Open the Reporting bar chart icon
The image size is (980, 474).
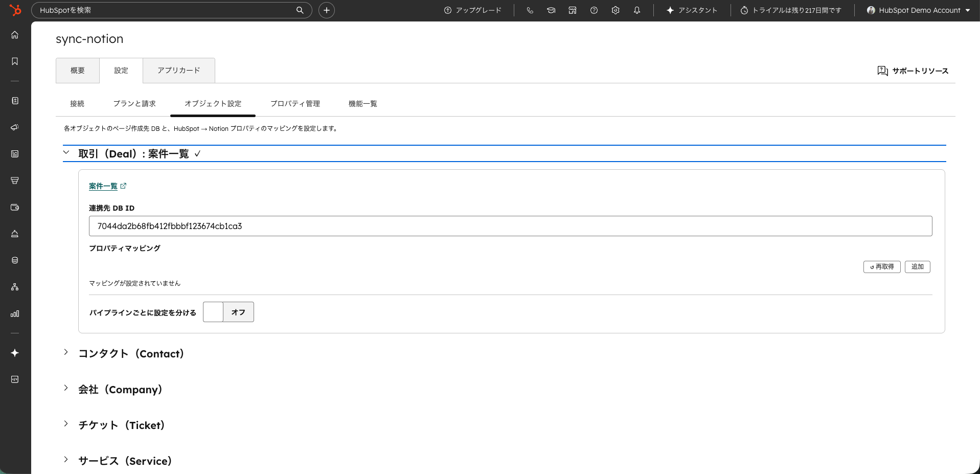15,313
